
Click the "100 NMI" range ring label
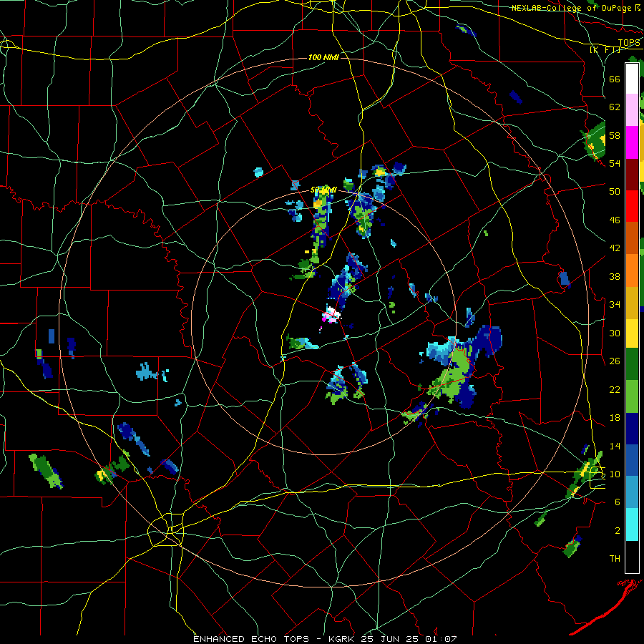[x=323, y=57]
